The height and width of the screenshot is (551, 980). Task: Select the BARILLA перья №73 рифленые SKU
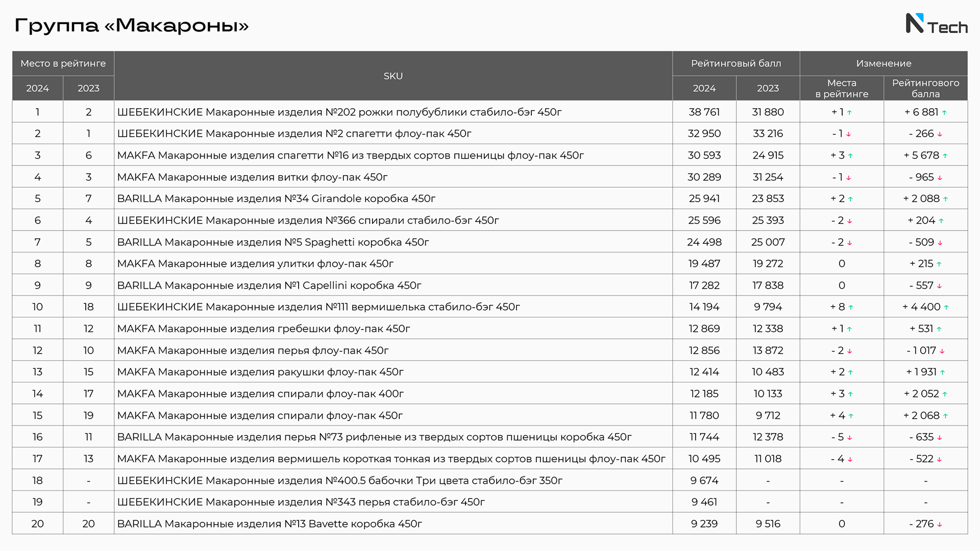[x=374, y=437]
